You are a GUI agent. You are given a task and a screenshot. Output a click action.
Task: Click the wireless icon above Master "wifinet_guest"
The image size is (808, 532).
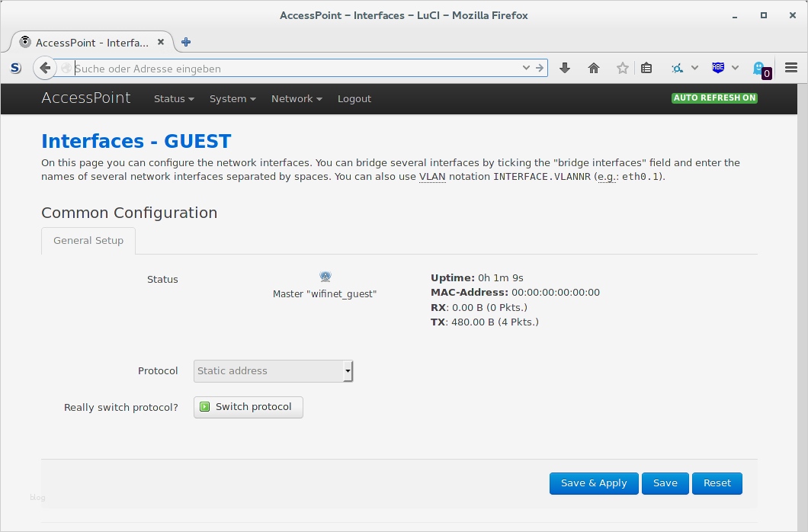(x=325, y=276)
